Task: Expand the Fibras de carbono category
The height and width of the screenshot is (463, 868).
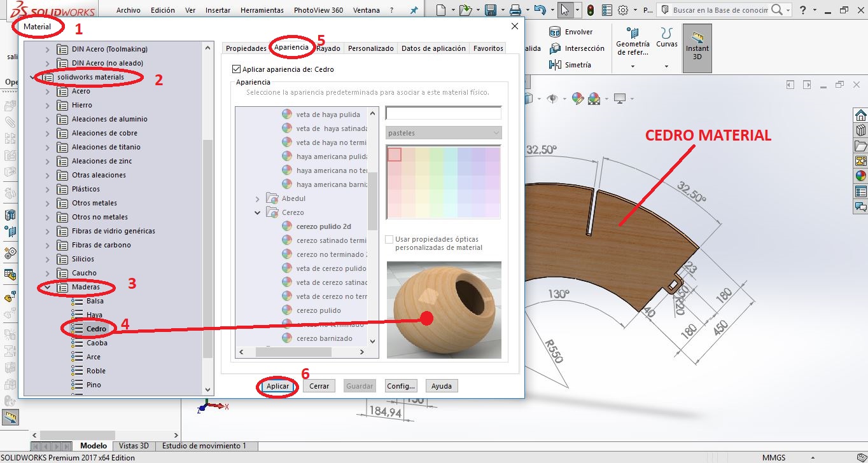Action: [x=47, y=245]
